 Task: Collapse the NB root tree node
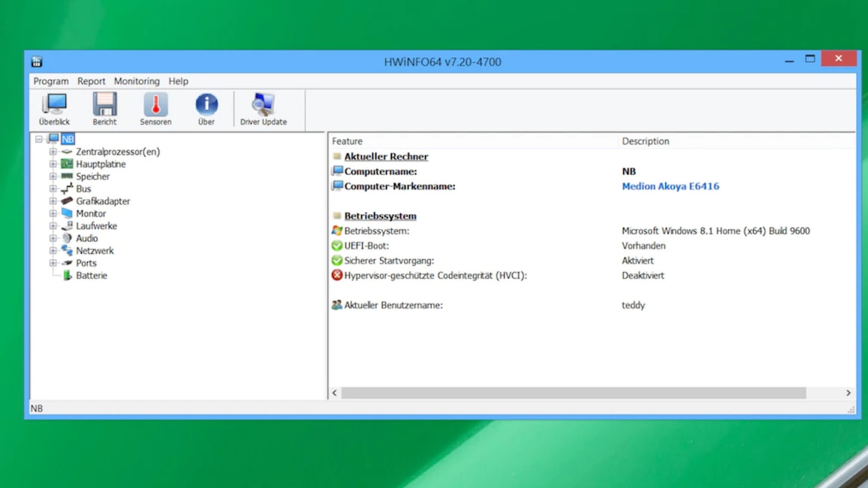click(39, 139)
